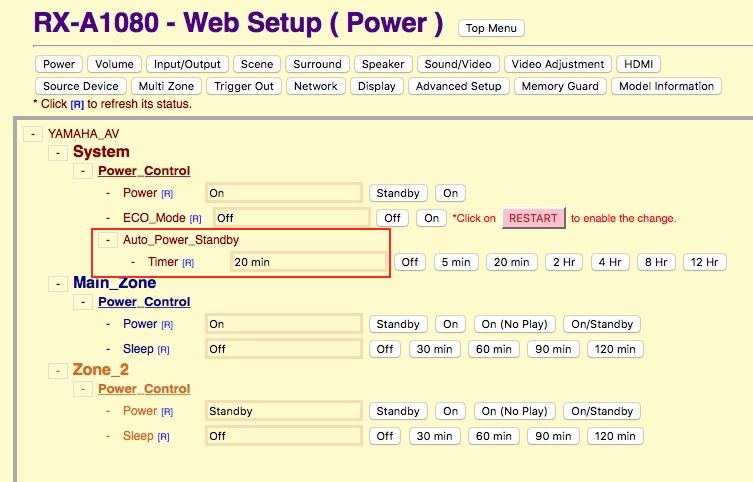Go to the Speaker setup page

[x=383, y=64]
